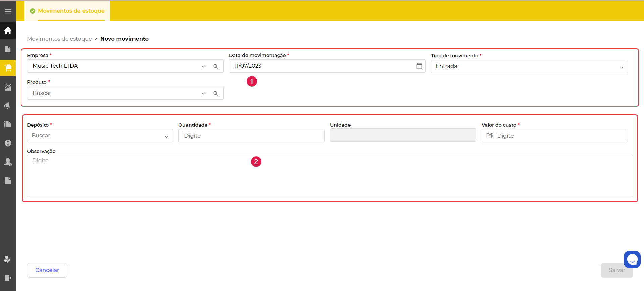Image resolution: width=644 pixels, height=291 pixels.
Task: Open the calendar date picker icon
Action: [x=419, y=66]
